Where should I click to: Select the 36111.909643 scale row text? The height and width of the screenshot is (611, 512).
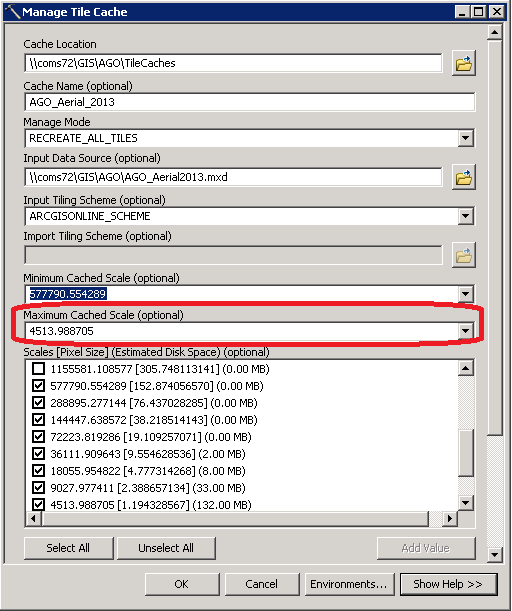click(148, 454)
